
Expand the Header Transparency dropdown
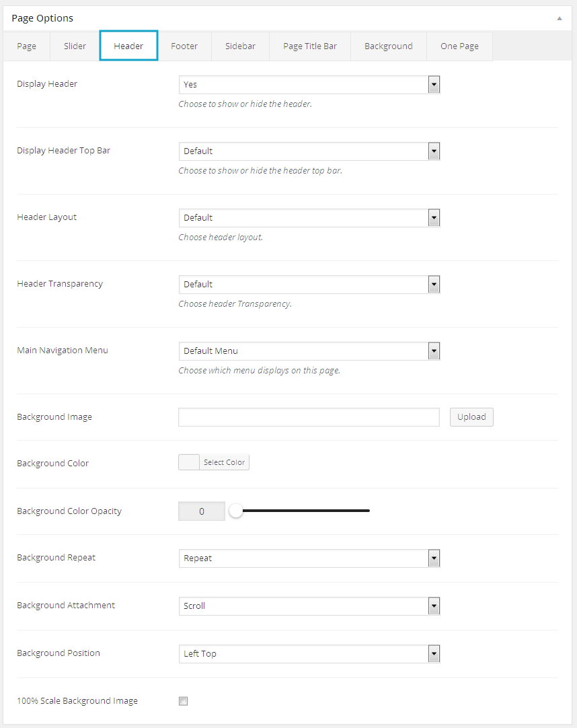click(309, 285)
